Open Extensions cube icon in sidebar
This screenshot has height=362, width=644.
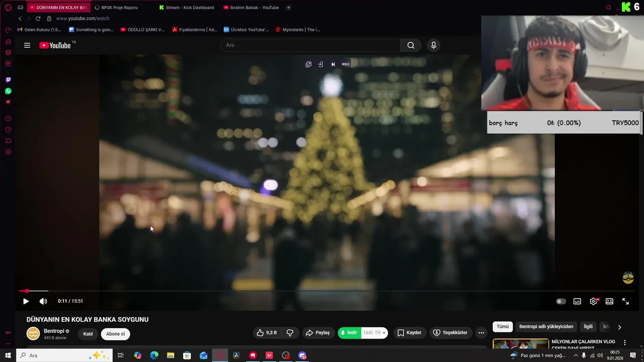tap(8, 141)
